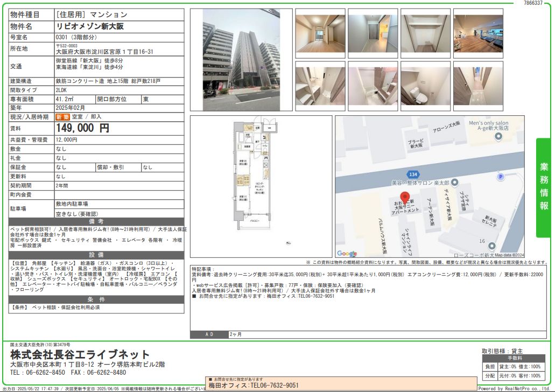The width and height of the screenshot is (555, 392).
Task: Click the 東海道線「東淀川」徒歩4分 line
Action: click(89, 67)
